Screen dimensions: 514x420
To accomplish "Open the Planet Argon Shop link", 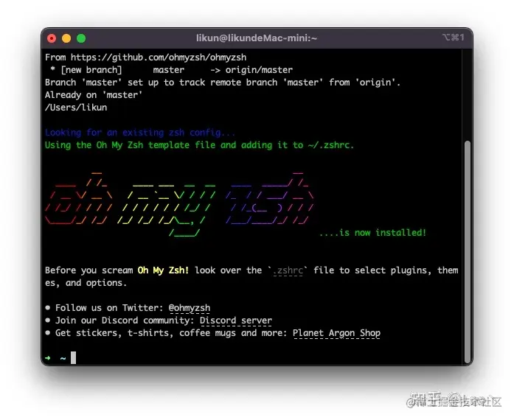I will coord(336,333).
